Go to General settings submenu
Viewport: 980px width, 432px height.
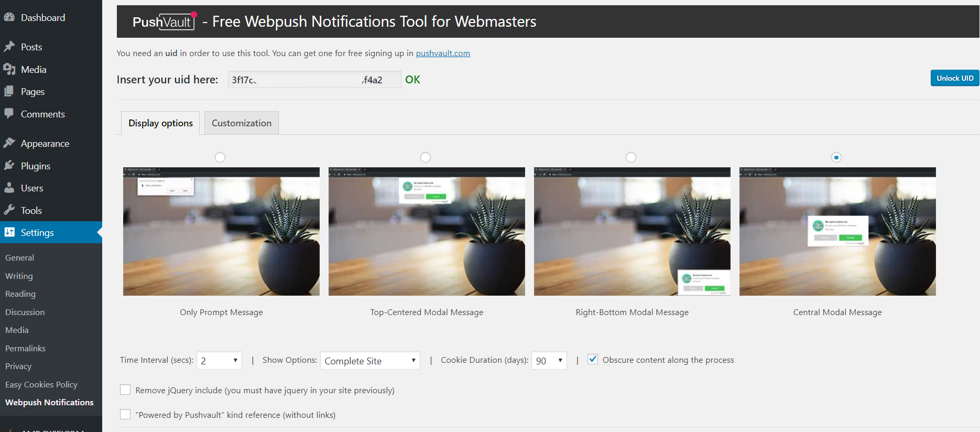tap(19, 257)
